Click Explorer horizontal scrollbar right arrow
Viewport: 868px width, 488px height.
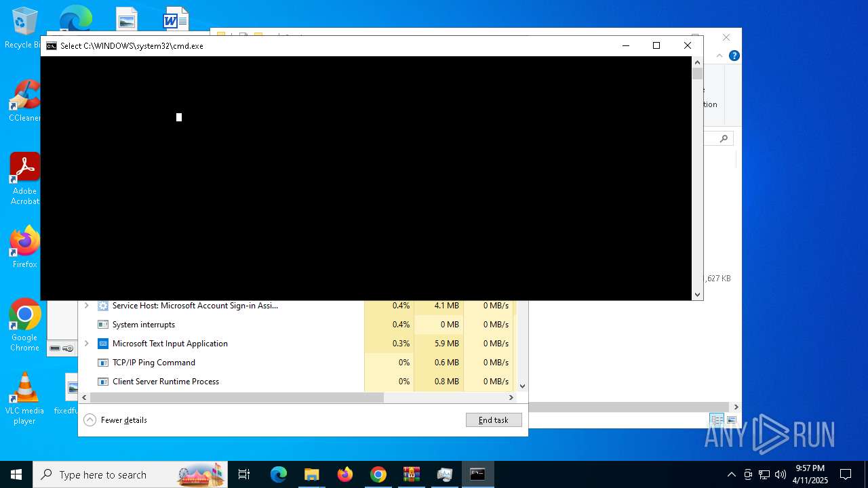tap(736, 407)
